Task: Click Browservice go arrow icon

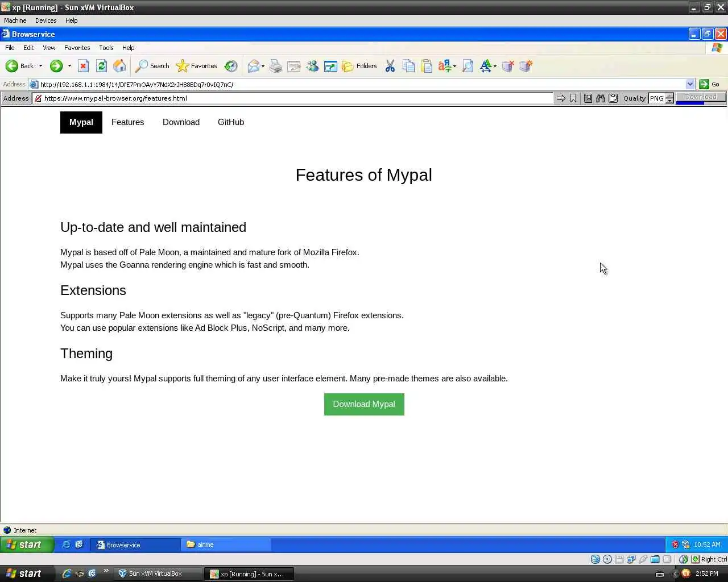Action: [561, 98]
